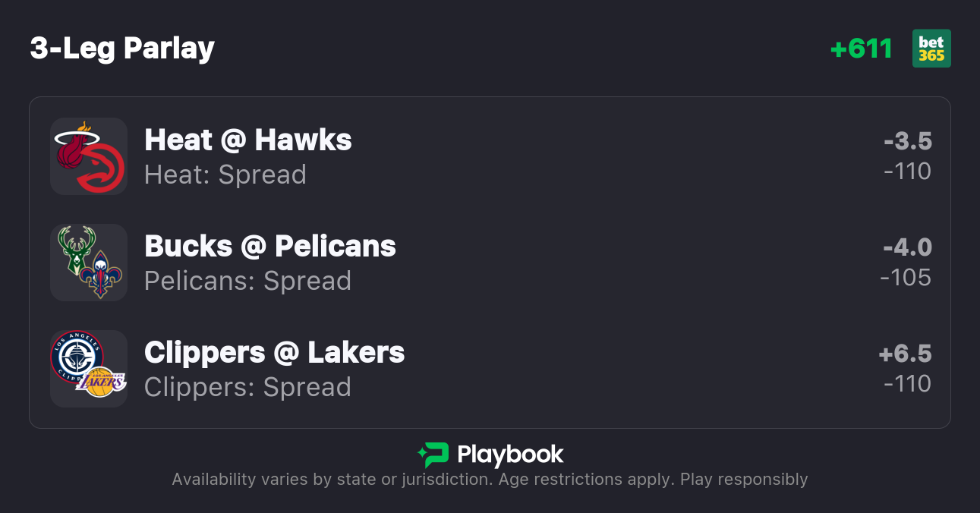Select the +611 parlay odds
This screenshot has width=980, height=513.
(x=861, y=49)
